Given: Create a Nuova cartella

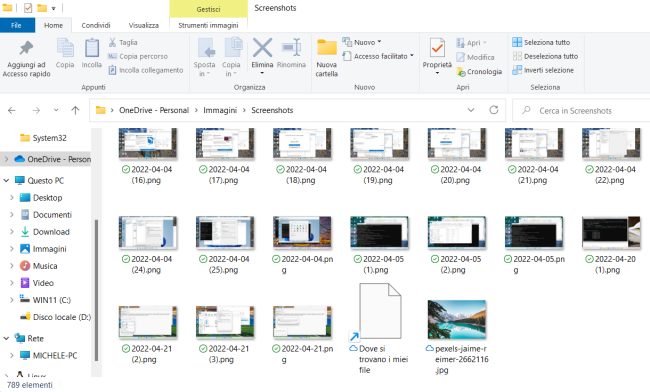Looking at the screenshot, I should (327, 58).
